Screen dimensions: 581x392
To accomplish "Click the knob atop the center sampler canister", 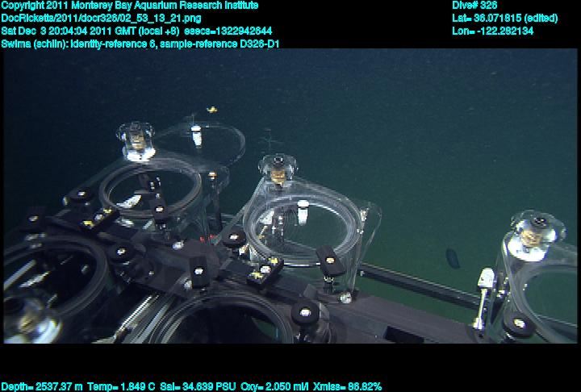I will point(278,169).
